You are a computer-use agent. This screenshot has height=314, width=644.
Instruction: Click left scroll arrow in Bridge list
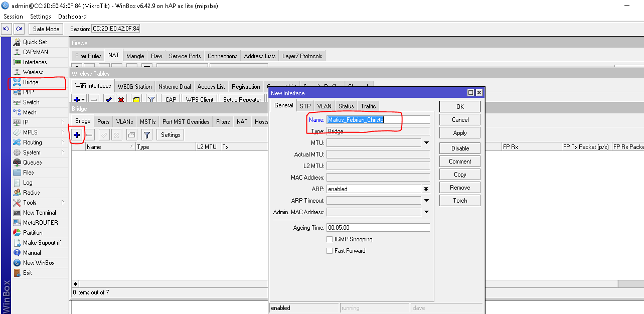pos(75,284)
